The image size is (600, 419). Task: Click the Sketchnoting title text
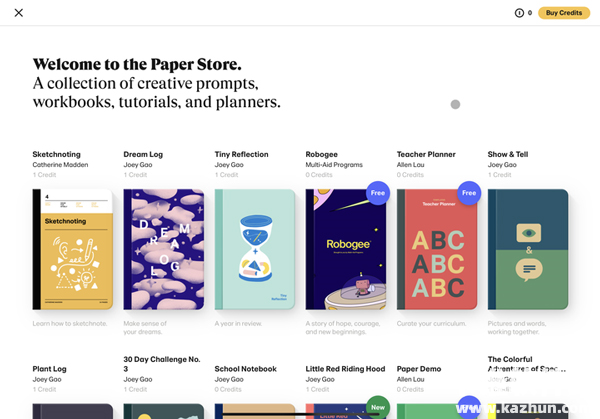click(56, 155)
